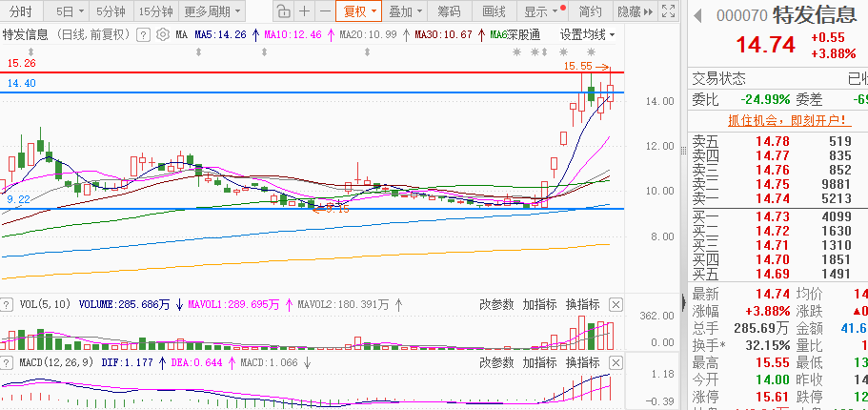Click the MA30:10.67 indicator label
The height and width of the screenshot is (410, 868).
click(444, 35)
